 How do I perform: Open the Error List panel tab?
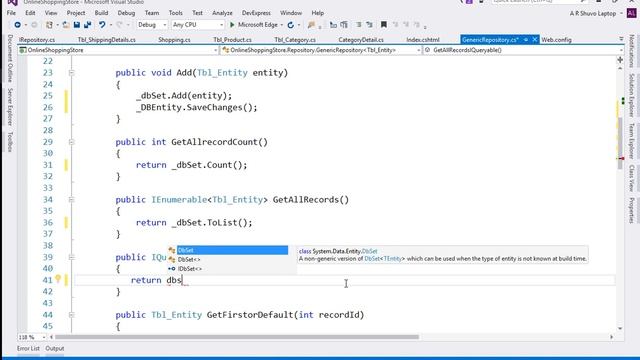28,349
